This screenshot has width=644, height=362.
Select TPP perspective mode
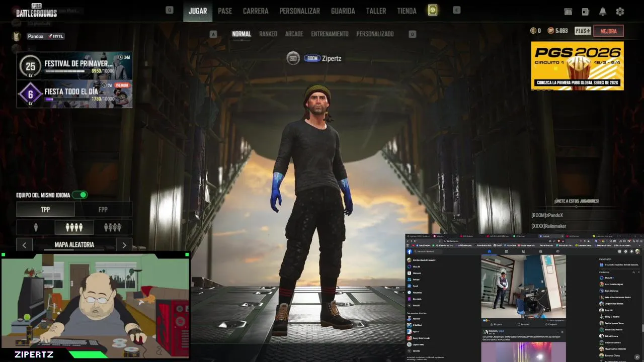(45, 210)
